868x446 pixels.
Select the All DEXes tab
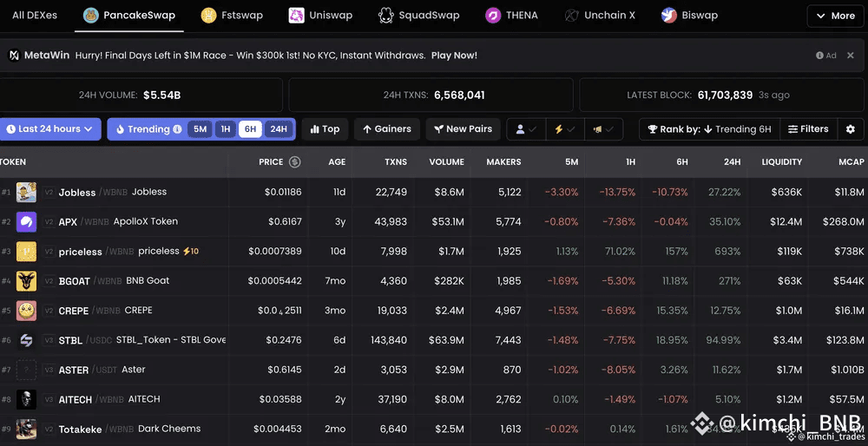pyautogui.click(x=35, y=16)
